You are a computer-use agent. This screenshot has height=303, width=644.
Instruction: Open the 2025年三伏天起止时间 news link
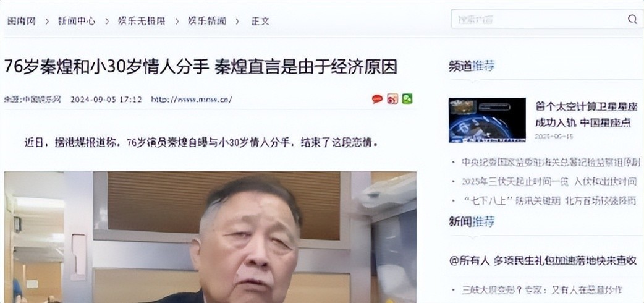[x=549, y=181]
